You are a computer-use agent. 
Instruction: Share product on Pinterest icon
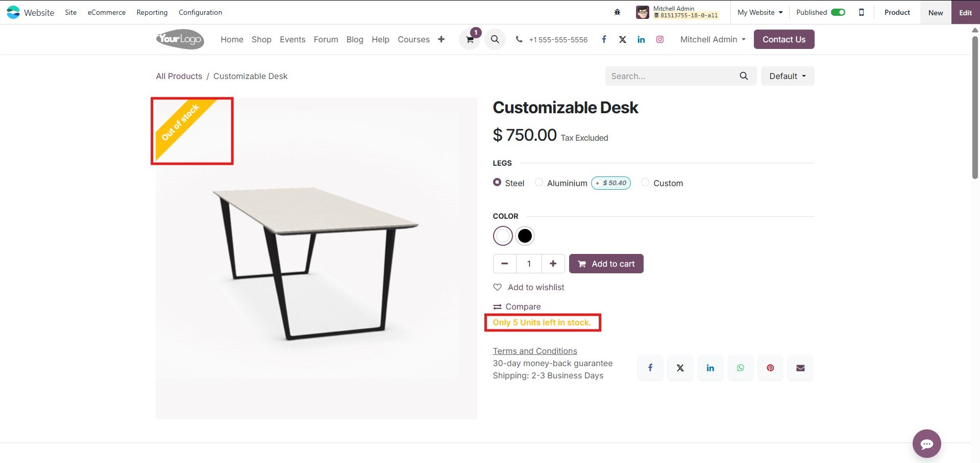(x=770, y=368)
